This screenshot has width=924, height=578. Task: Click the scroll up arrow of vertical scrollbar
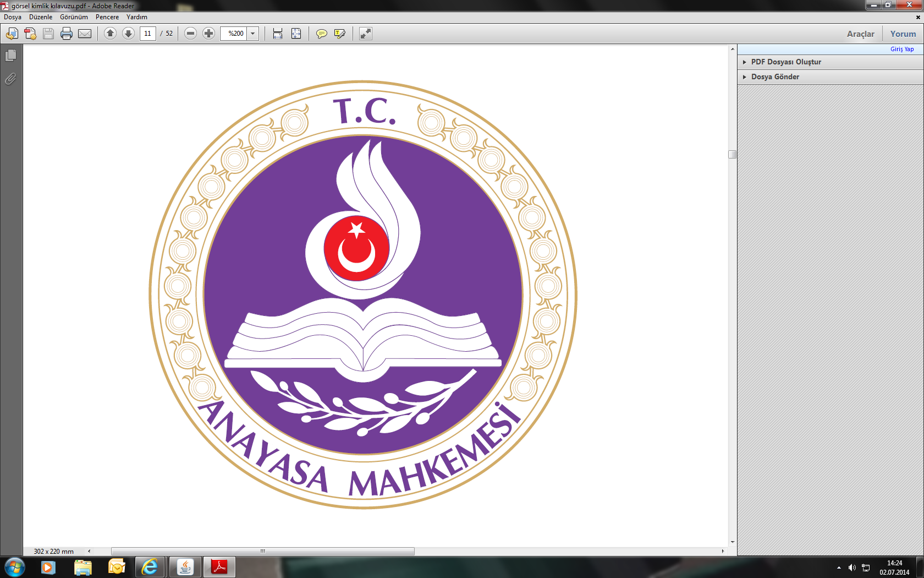(x=732, y=49)
